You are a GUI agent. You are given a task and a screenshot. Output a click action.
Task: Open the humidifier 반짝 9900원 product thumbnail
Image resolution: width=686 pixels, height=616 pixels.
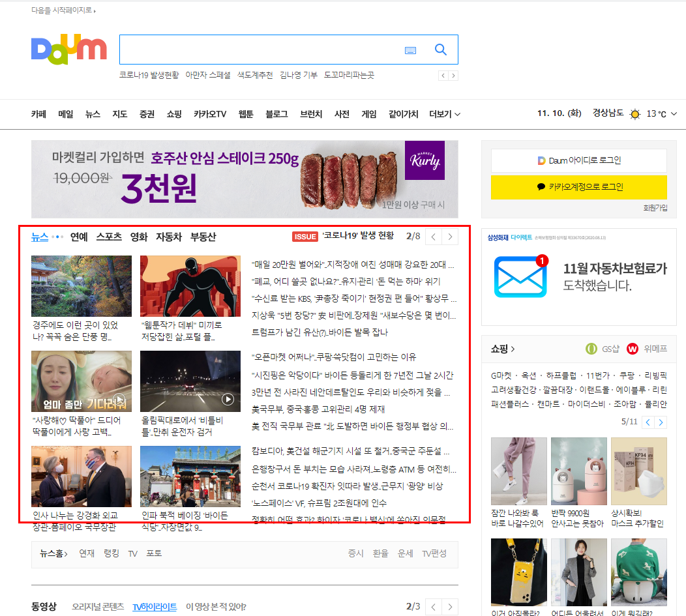[579, 471]
